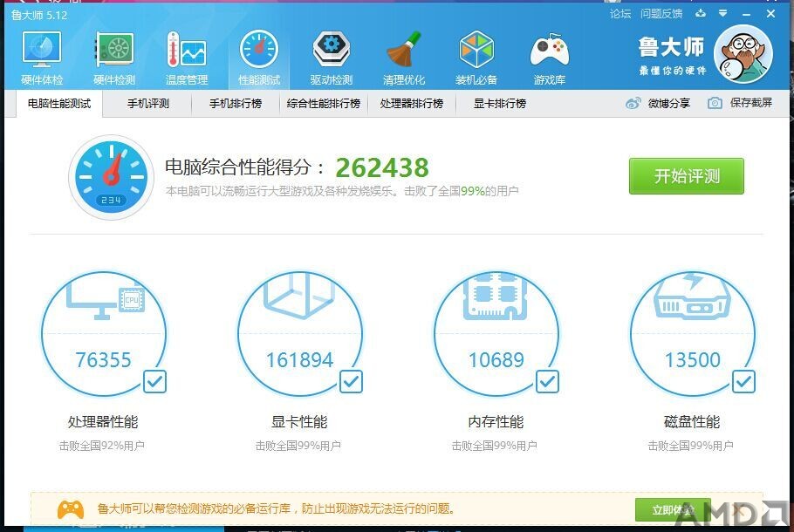Toggle 处理器性能 checkbox

154,382
